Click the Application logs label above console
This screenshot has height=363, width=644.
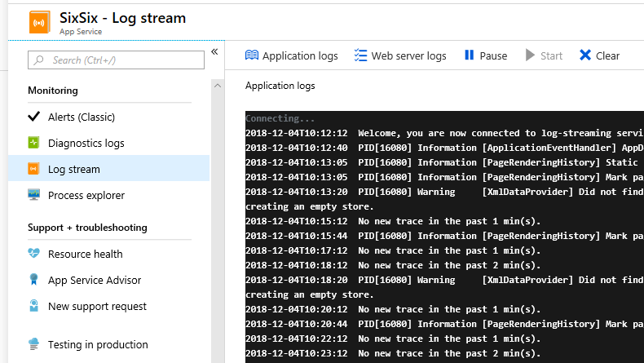pyautogui.click(x=280, y=86)
